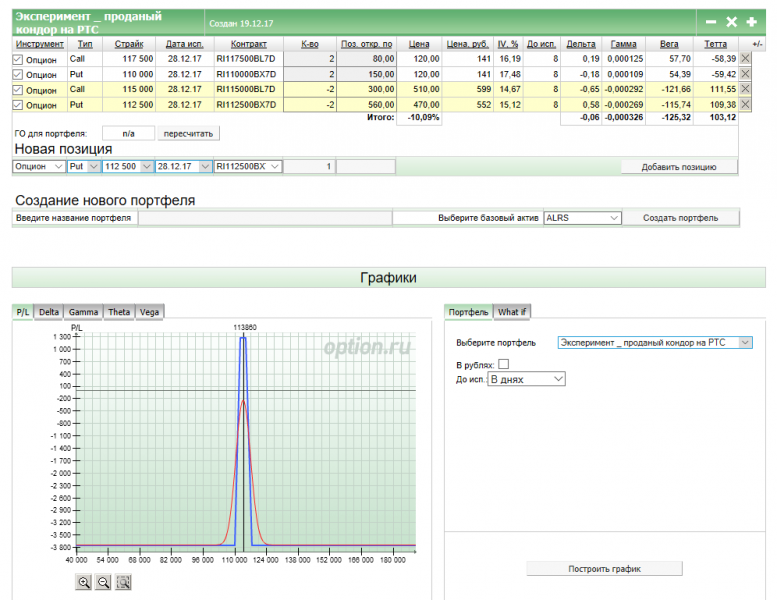Toggle checkbox for Put 112 500 row
Screen dimensions: 777x600
(17, 105)
